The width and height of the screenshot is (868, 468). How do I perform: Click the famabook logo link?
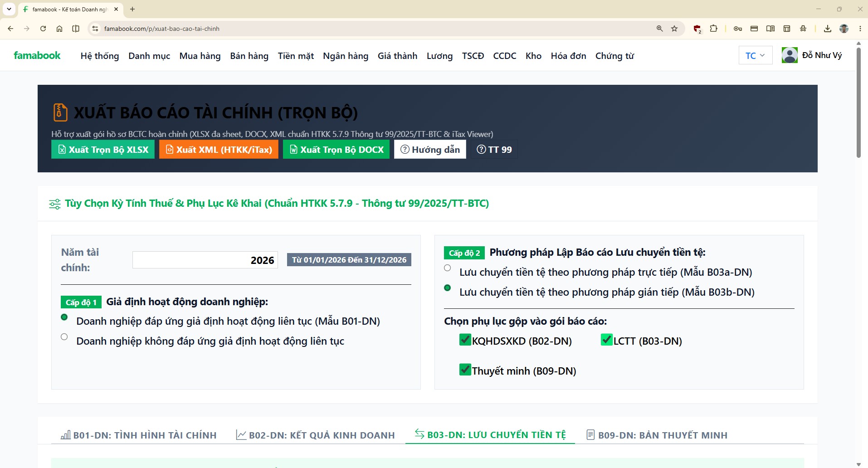coord(37,55)
